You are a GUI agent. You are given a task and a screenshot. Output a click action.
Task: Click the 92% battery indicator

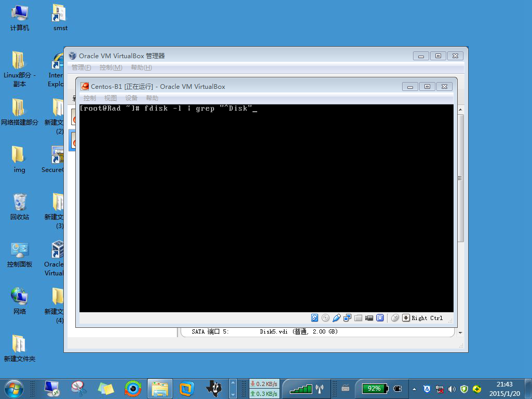click(x=375, y=389)
